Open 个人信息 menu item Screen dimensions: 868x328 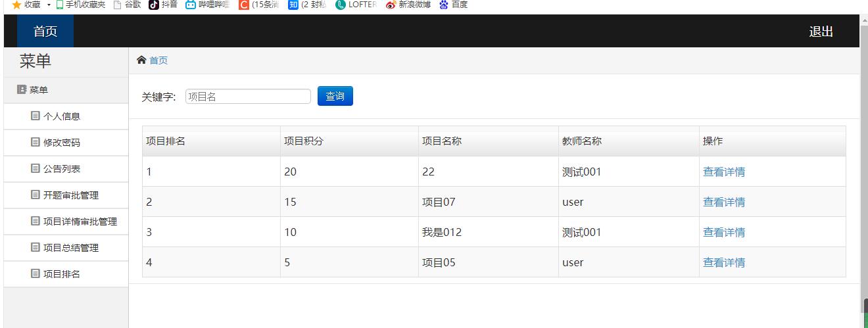click(66, 116)
